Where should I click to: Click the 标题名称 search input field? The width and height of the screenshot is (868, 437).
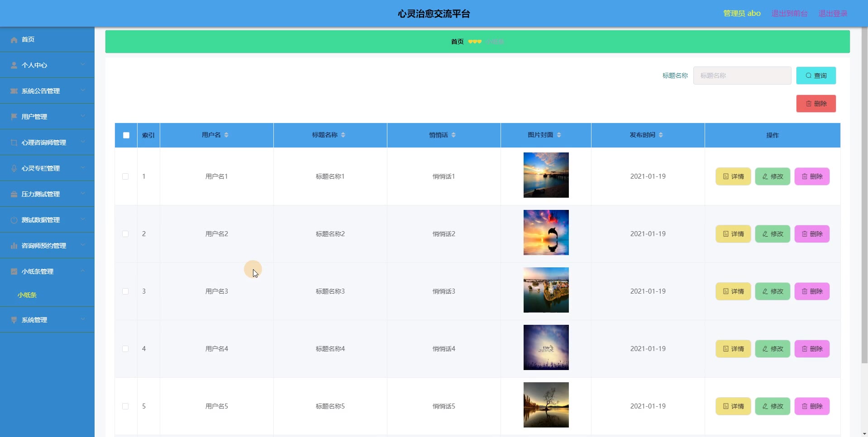tap(742, 76)
